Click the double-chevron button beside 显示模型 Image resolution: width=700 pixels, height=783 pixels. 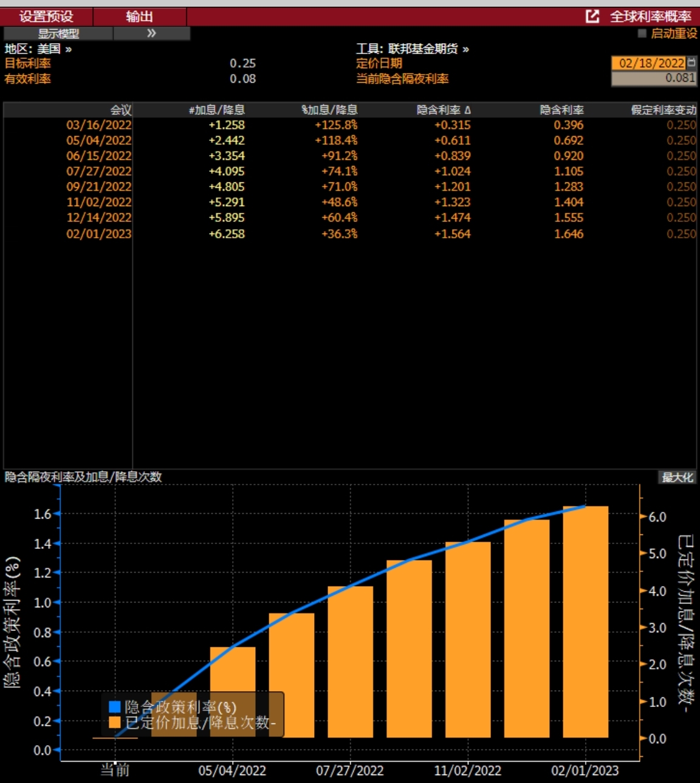(x=152, y=33)
